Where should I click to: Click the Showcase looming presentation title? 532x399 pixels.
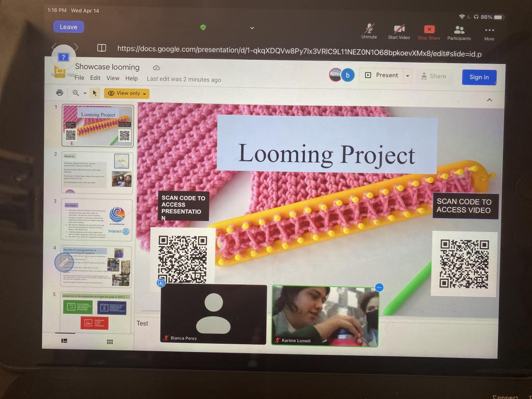pos(107,66)
